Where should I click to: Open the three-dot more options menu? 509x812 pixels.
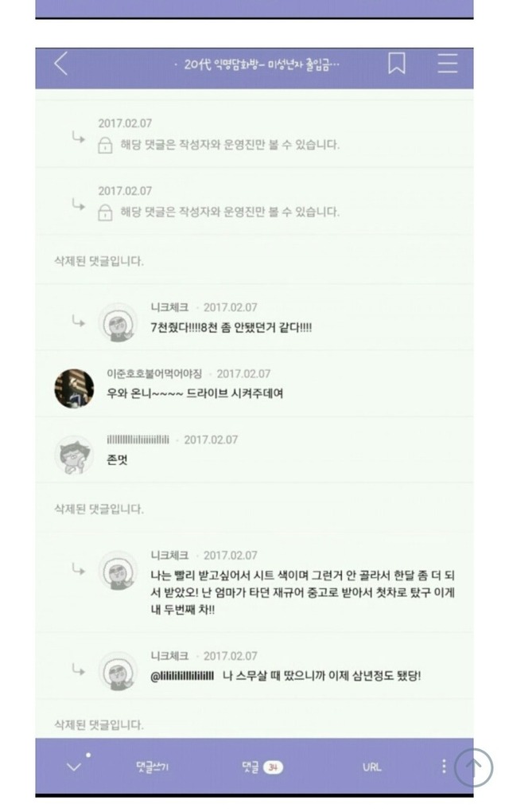click(444, 767)
